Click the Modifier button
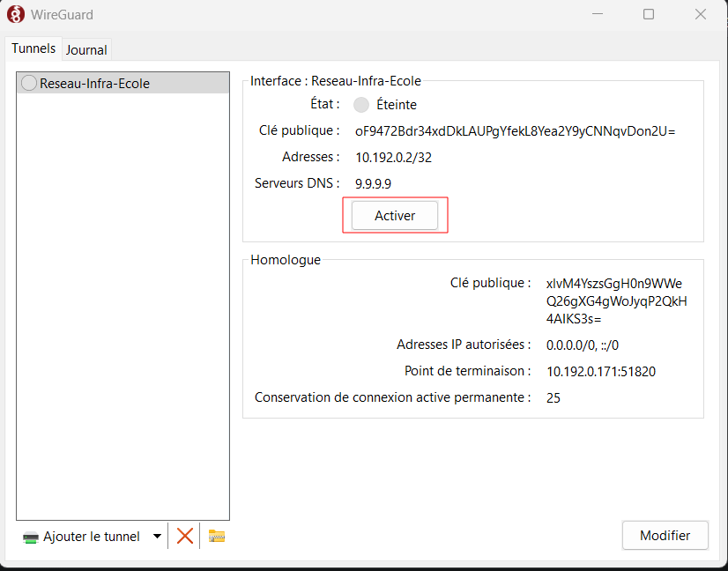 [665, 536]
